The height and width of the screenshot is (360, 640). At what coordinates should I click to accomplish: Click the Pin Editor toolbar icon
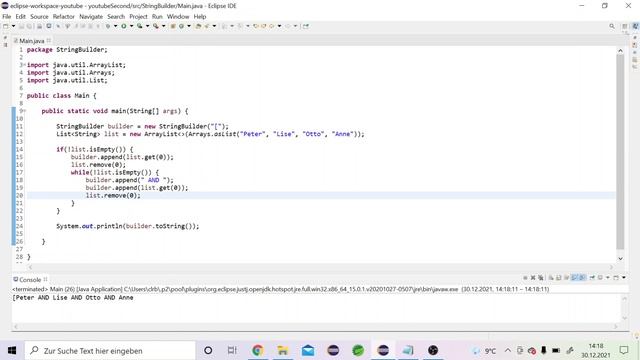pyautogui.click(x=306, y=26)
